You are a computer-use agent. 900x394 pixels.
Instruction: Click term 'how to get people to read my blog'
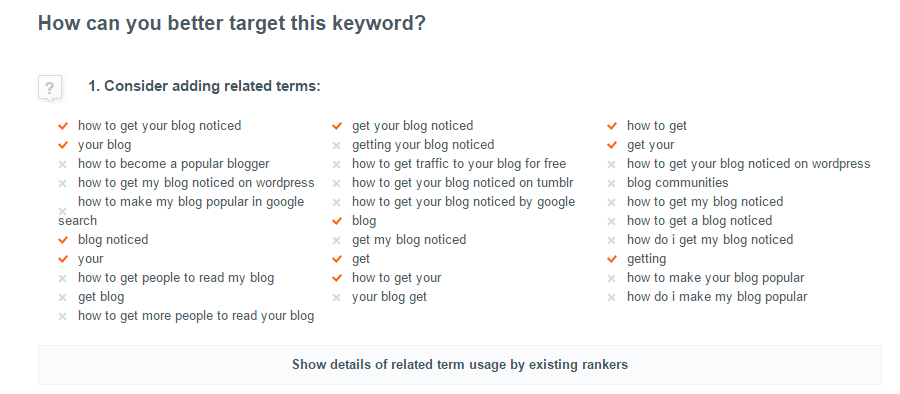(176, 278)
